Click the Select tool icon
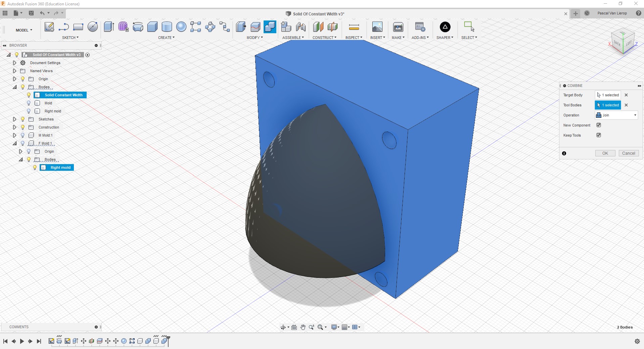The image size is (644, 349). pos(469,27)
